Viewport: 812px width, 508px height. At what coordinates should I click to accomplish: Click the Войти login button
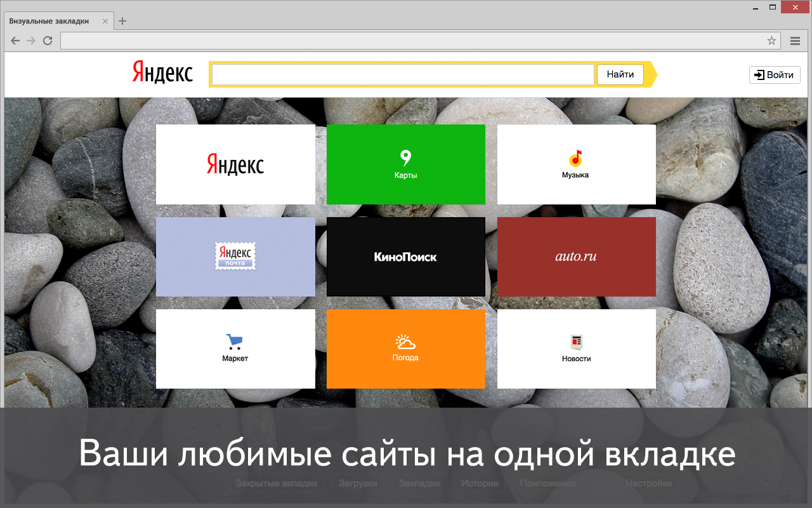coord(775,74)
